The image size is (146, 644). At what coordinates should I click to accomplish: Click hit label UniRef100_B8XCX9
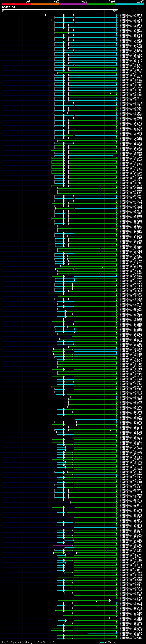(x=131, y=80)
